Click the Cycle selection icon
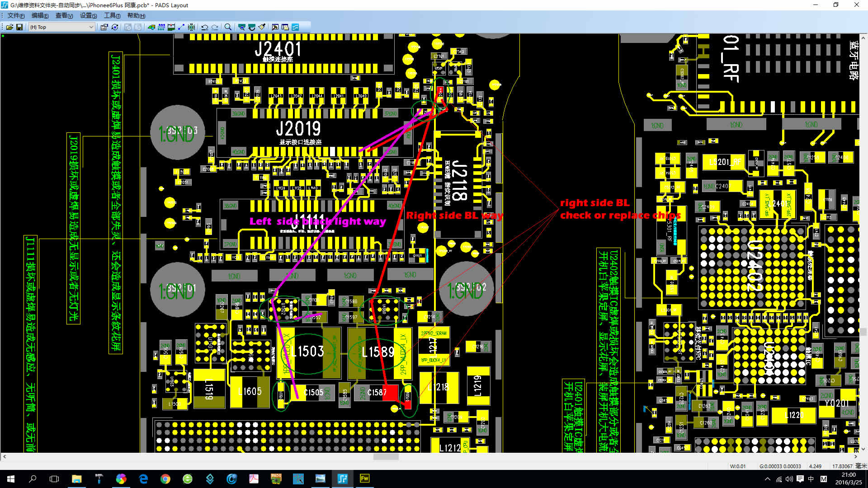Image resolution: width=868 pixels, height=488 pixels. click(x=115, y=27)
